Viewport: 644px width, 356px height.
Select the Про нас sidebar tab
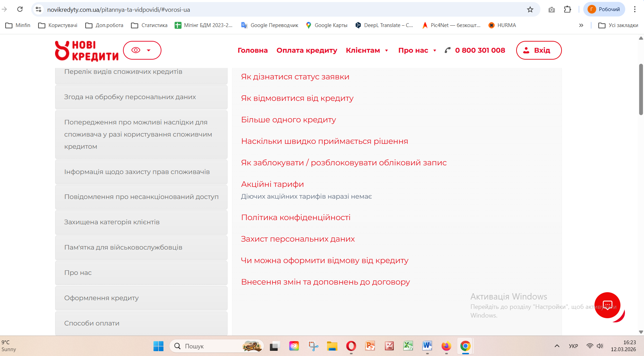[x=141, y=273]
